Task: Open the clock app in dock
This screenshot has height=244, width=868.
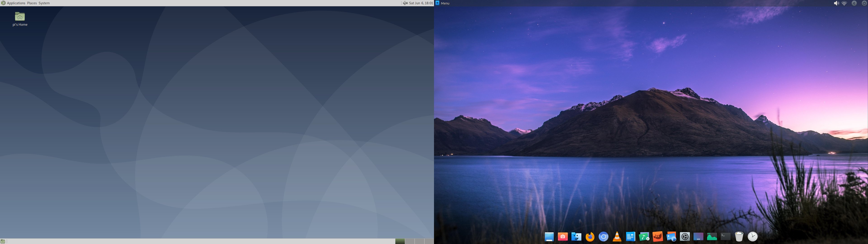Action: [x=752, y=237]
